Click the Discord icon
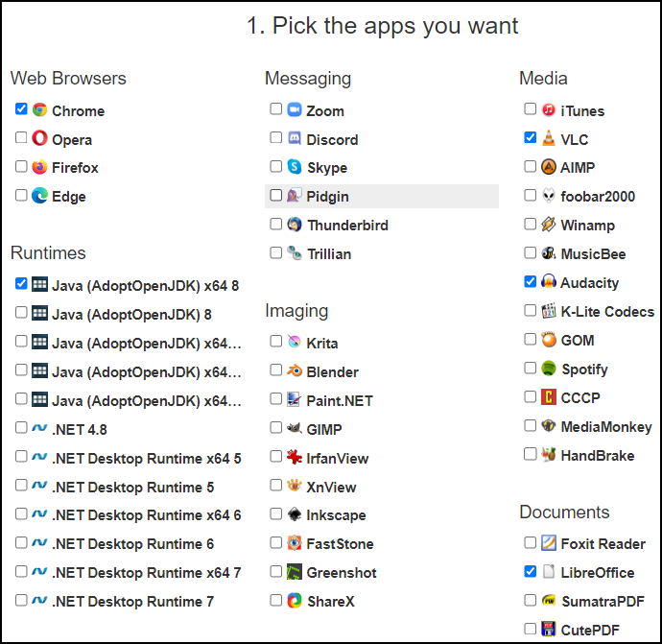Viewport: 662px width, 644px height. point(295,138)
